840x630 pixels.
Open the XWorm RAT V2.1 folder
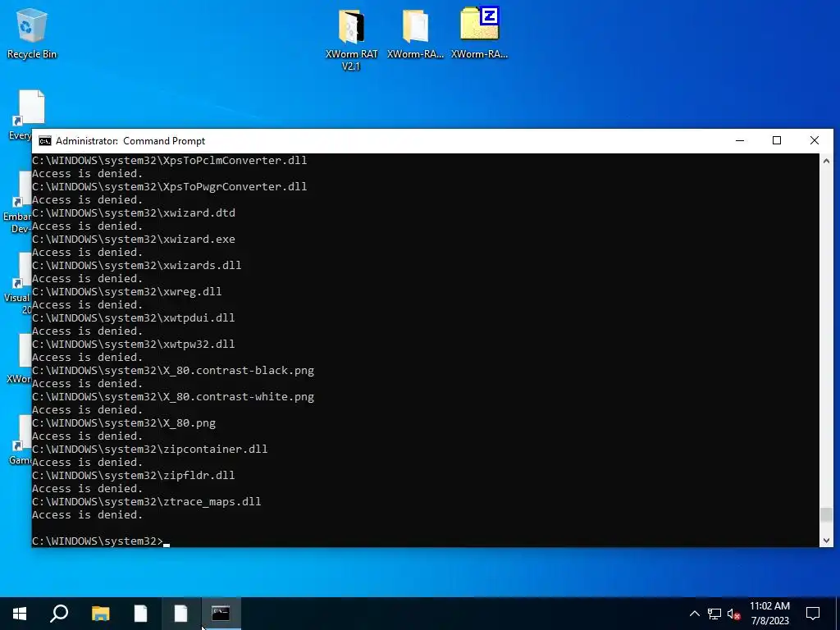point(351,39)
